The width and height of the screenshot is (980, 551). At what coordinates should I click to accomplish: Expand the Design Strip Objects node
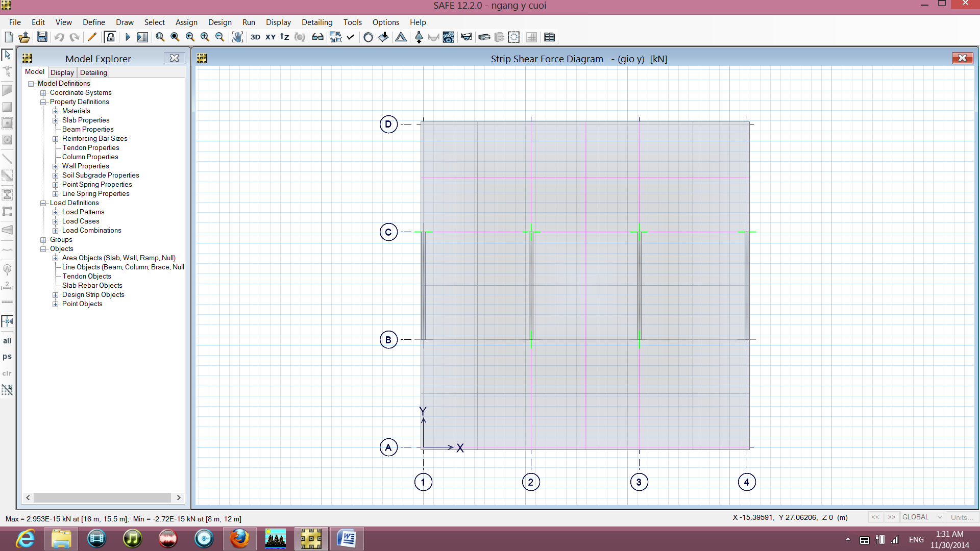56,295
